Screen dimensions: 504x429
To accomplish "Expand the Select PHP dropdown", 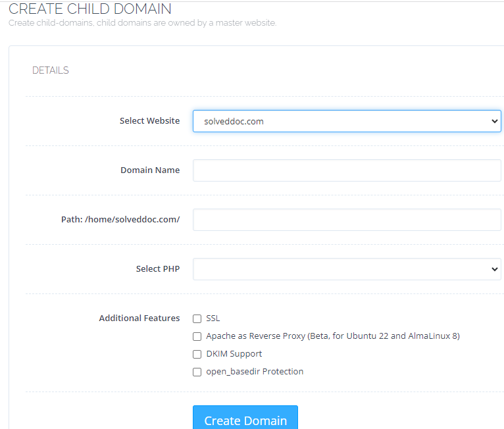I will point(347,269).
